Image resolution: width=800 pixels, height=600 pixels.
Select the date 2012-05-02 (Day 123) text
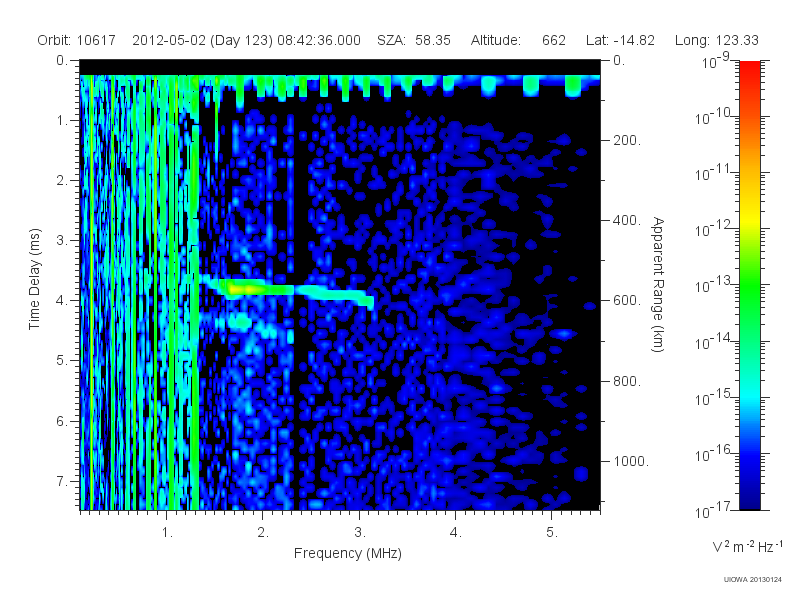(203, 40)
